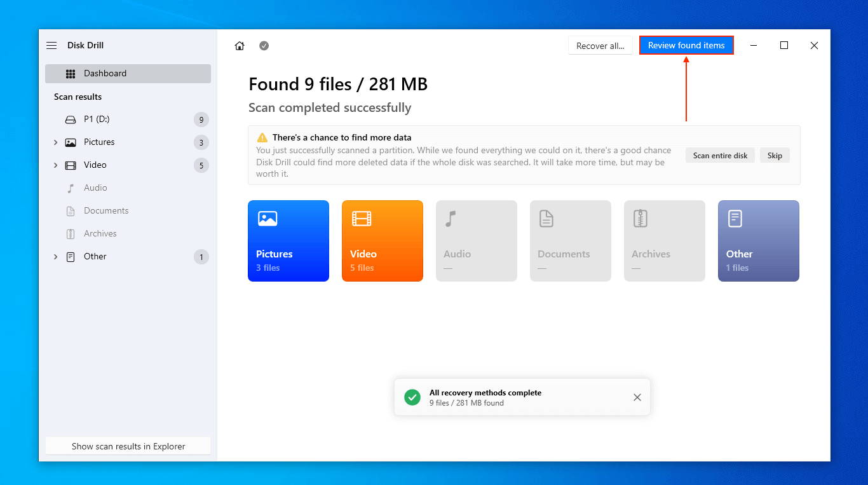
Task: Select Pictures category in sidebar
Action: tap(128, 142)
